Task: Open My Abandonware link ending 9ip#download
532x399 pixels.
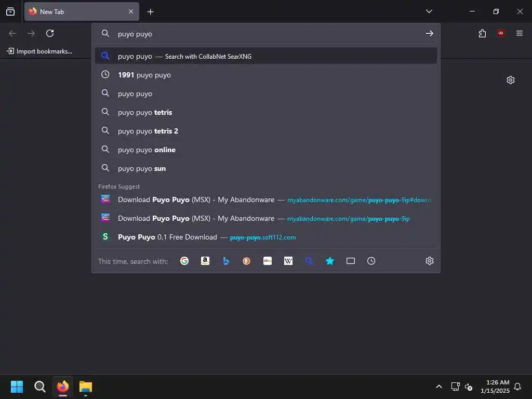Action: click(x=265, y=199)
